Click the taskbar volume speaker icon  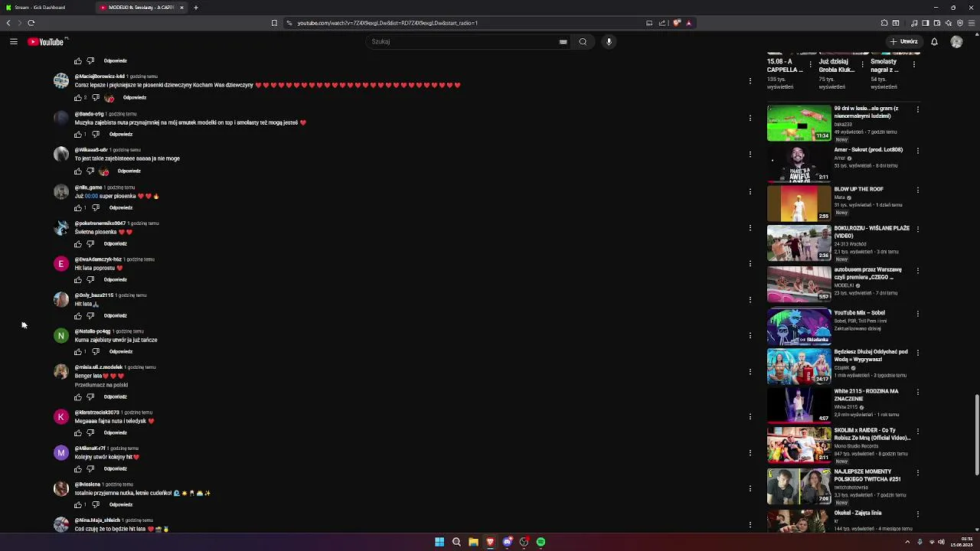(x=941, y=542)
